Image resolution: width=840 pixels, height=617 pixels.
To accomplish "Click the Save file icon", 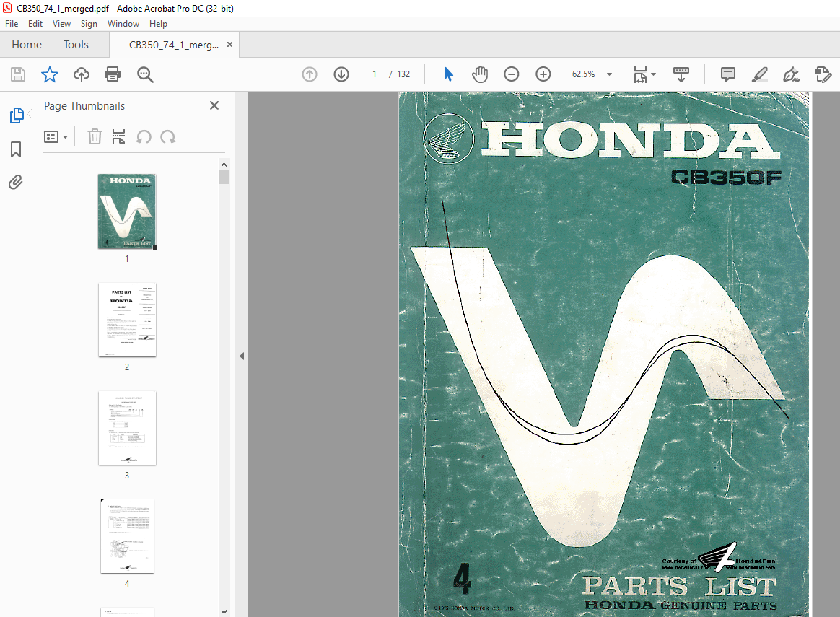I will coord(17,74).
